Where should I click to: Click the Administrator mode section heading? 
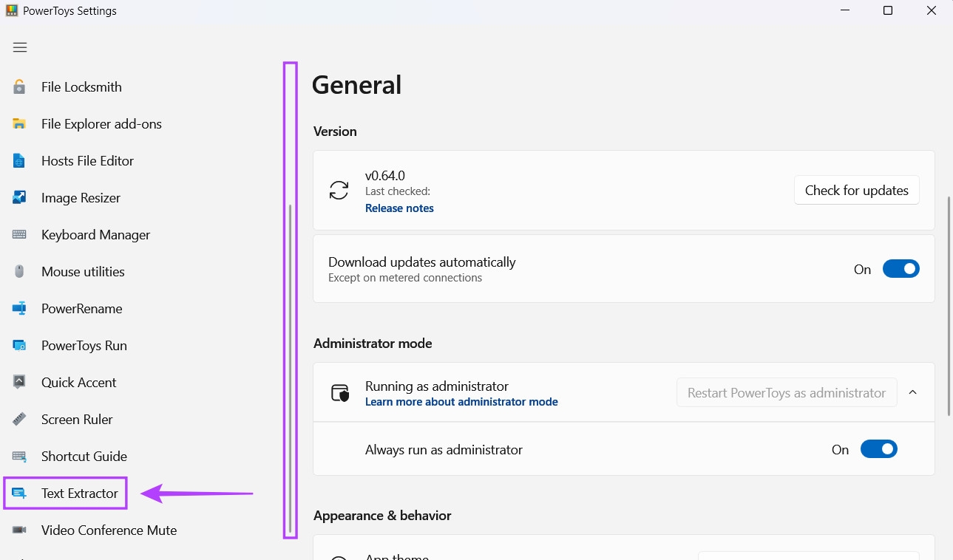[373, 344]
